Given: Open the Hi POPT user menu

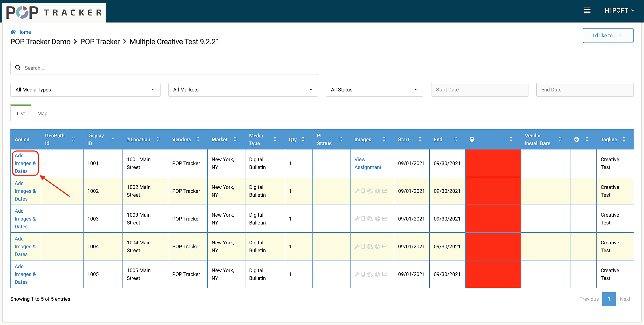Looking at the screenshot, I should pyautogui.click(x=620, y=10).
